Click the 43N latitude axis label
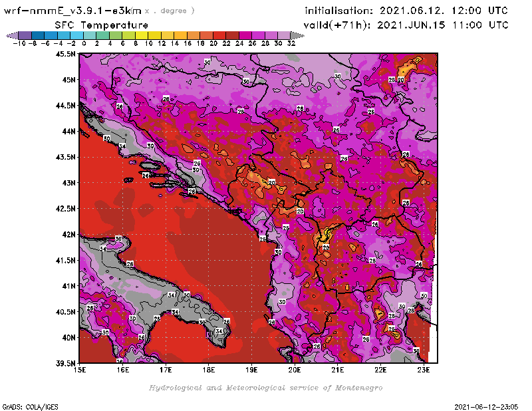 (69, 183)
